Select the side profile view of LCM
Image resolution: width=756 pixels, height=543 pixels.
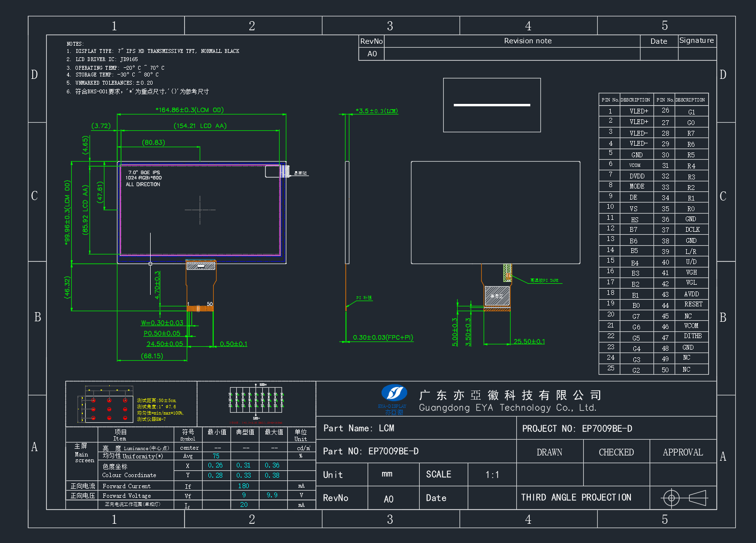[346, 213]
